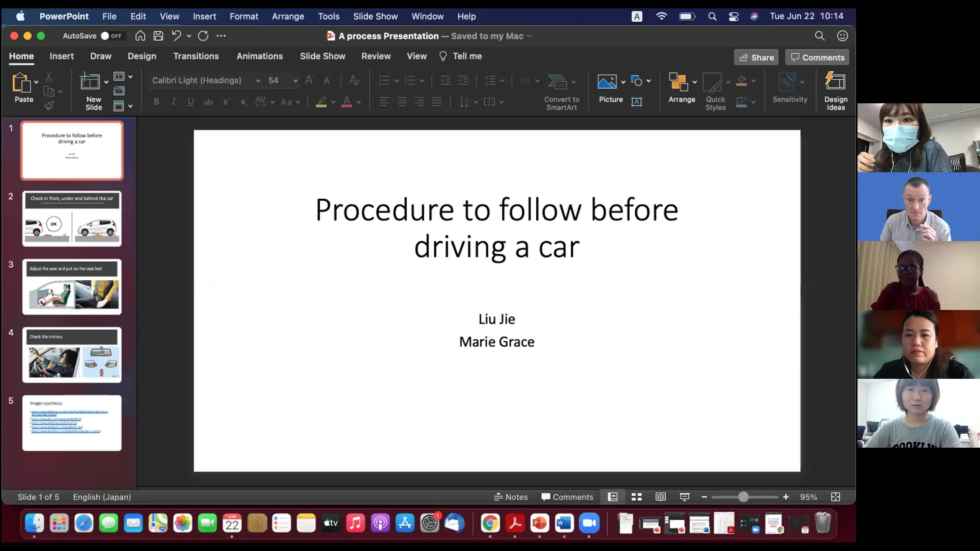
Task: Open the font color dropdown arrow
Action: click(359, 102)
